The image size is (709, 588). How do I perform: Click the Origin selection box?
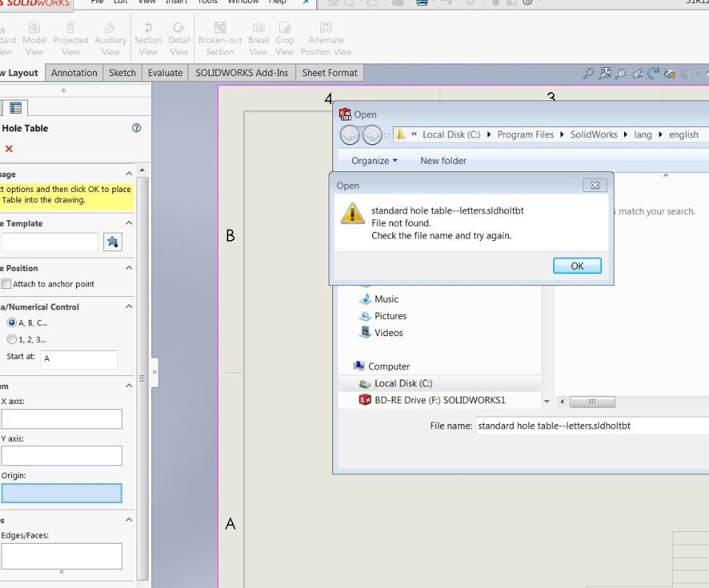(x=61, y=493)
